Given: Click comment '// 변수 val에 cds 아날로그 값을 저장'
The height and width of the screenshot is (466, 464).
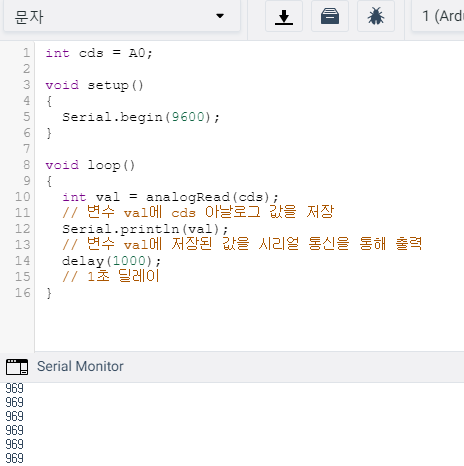Looking at the screenshot, I should click(x=198, y=212).
